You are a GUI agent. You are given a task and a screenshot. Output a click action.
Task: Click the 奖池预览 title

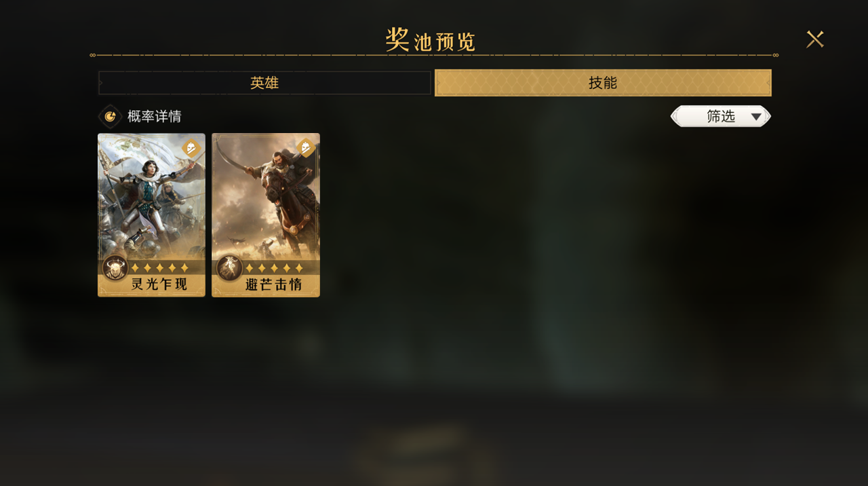(431, 39)
